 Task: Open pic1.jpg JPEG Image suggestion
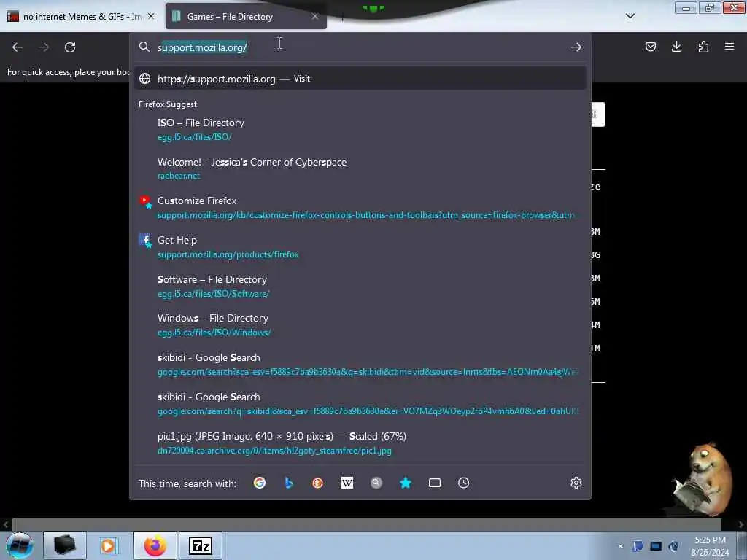click(360, 443)
